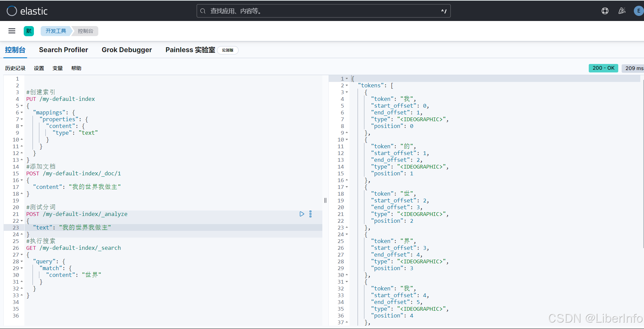Open request options three-dot menu
The width and height of the screenshot is (644, 329).
pos(310,214)
